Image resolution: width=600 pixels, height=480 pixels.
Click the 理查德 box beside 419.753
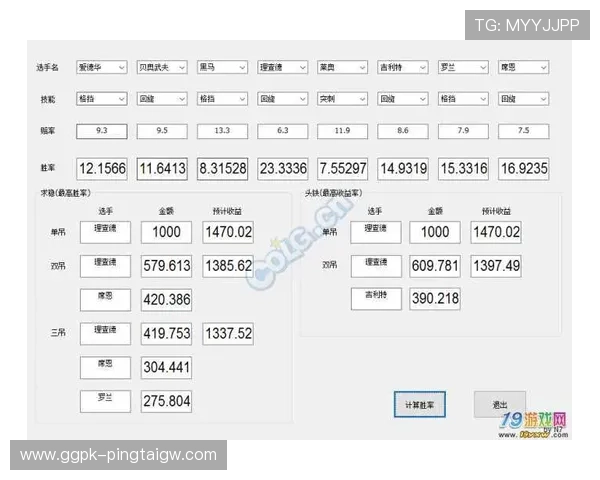[x=105, y=333]
